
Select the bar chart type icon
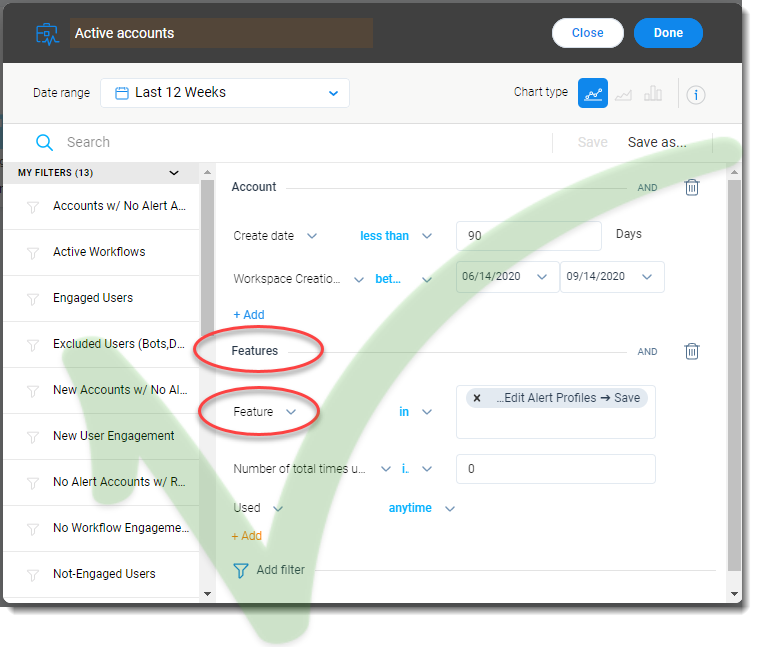tap(653, 93)
